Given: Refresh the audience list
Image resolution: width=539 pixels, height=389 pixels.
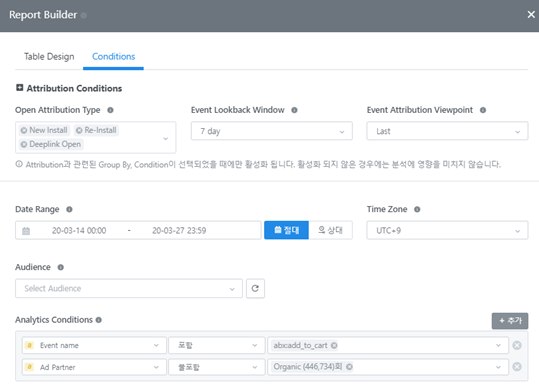Looking at the screenshot, I should click(x=255, y=288).
